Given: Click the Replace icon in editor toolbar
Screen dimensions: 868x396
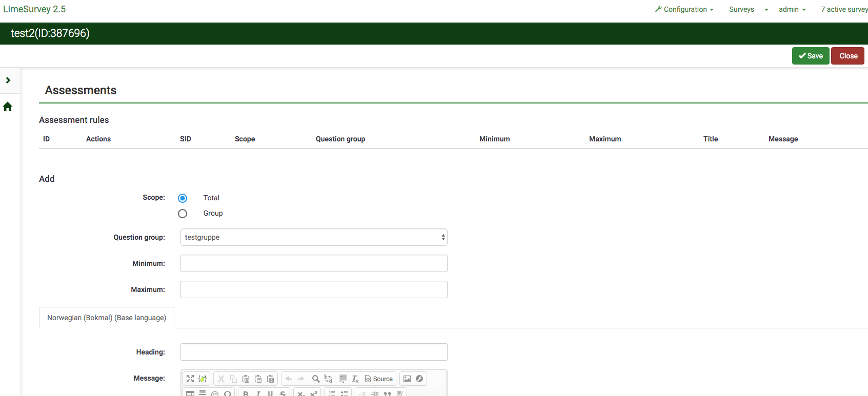Looking at the screenshot, I should [329, 379].
